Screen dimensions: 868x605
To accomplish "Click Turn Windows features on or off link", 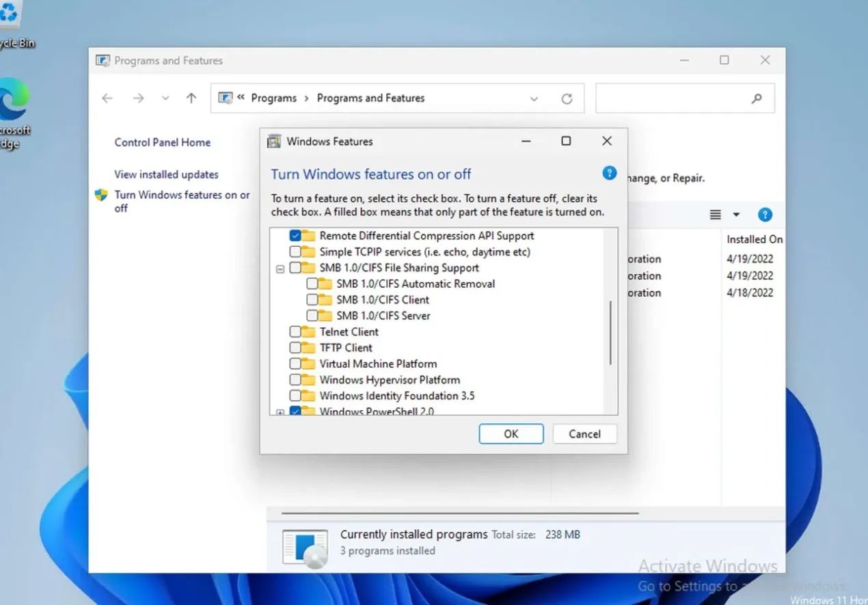I will 182,201.
